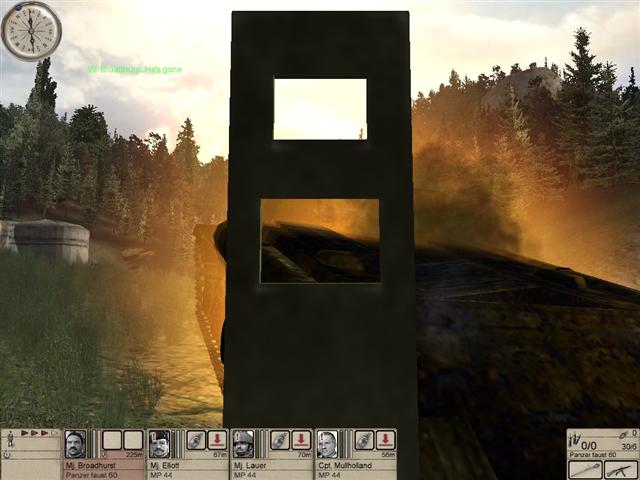The width and height of the screenshot is (640, 480).
Task: Click the first speed arrow flag
Action: [24, 433]
